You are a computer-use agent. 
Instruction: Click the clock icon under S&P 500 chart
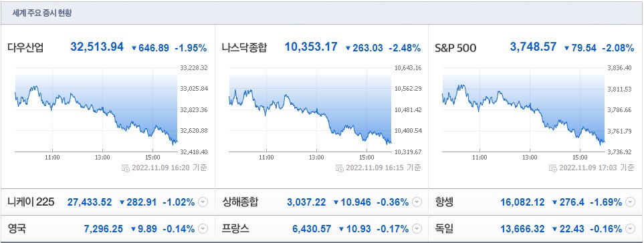pos(553,168)
